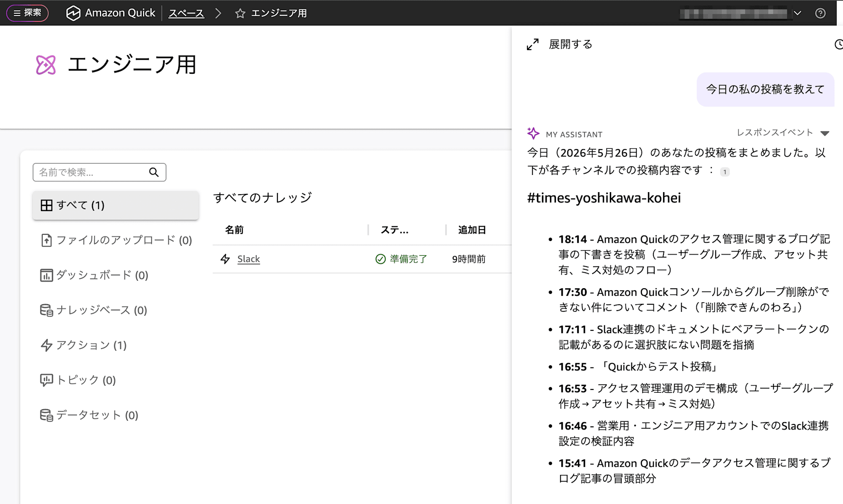Click the 16:46 post entry
The image size is (843, 504).
(694, 433)
